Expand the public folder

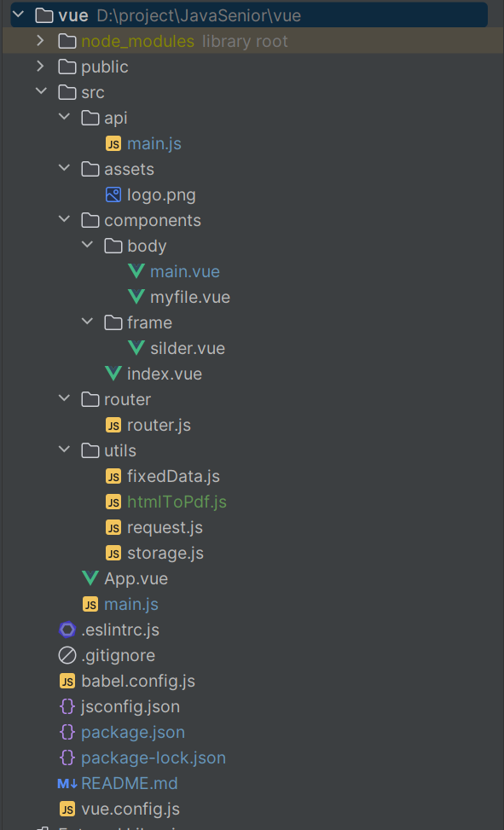click(x=41, y=67)
